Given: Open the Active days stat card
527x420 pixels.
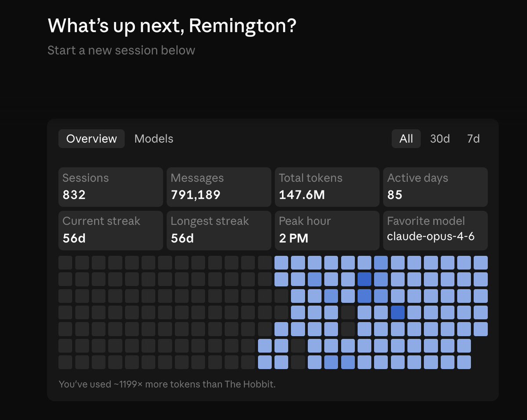Looking at the screenshot, I should (x=435, y=187).
